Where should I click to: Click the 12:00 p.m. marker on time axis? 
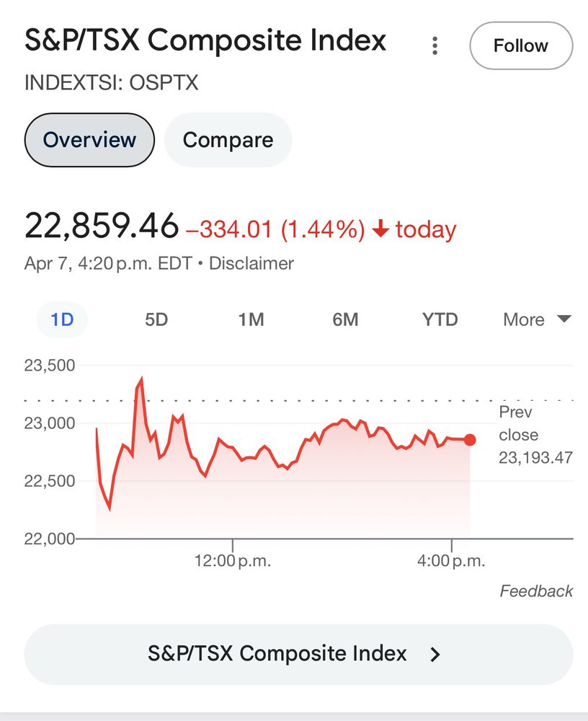point(233,560)
